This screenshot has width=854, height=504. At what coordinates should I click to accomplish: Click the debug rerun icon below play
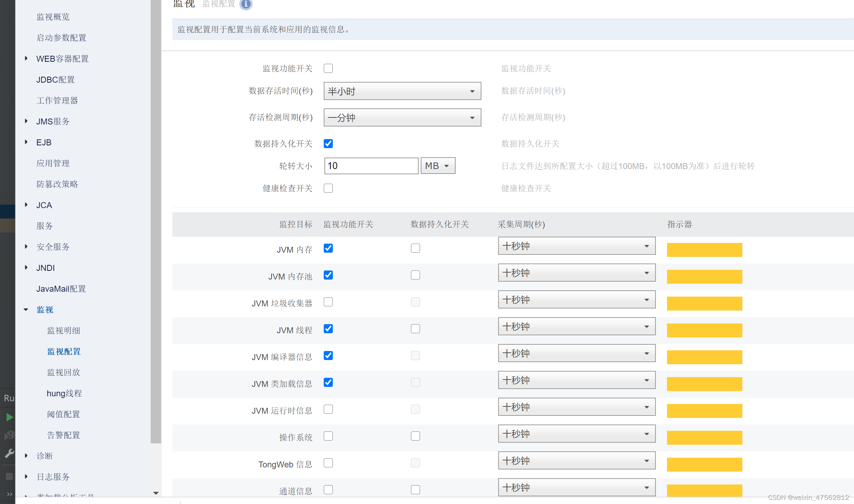[x=9, y=435]
